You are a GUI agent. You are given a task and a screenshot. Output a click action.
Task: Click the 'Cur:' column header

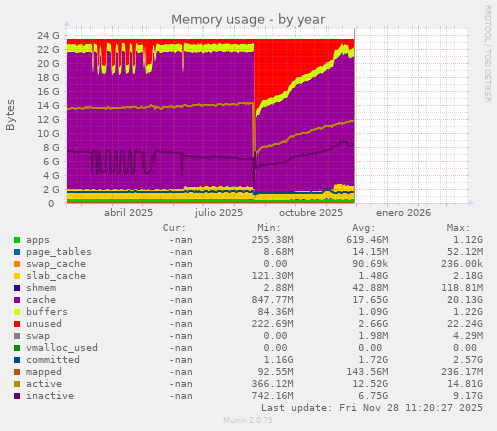point(174,228)
